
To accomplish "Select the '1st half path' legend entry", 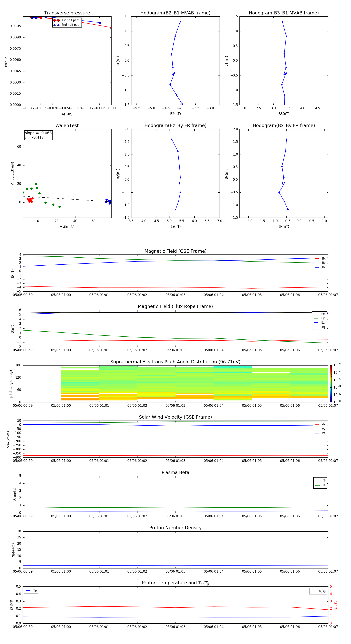I will pos(67,20).
